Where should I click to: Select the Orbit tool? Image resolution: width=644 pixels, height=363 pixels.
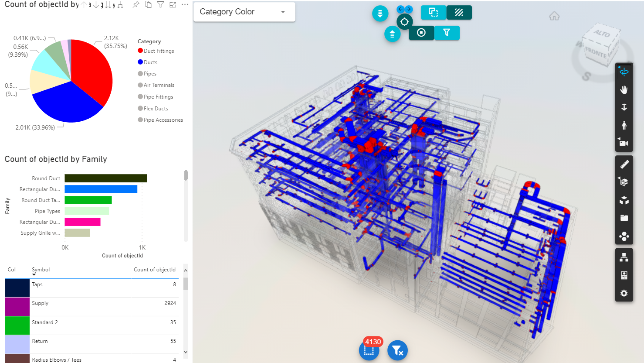624,72
